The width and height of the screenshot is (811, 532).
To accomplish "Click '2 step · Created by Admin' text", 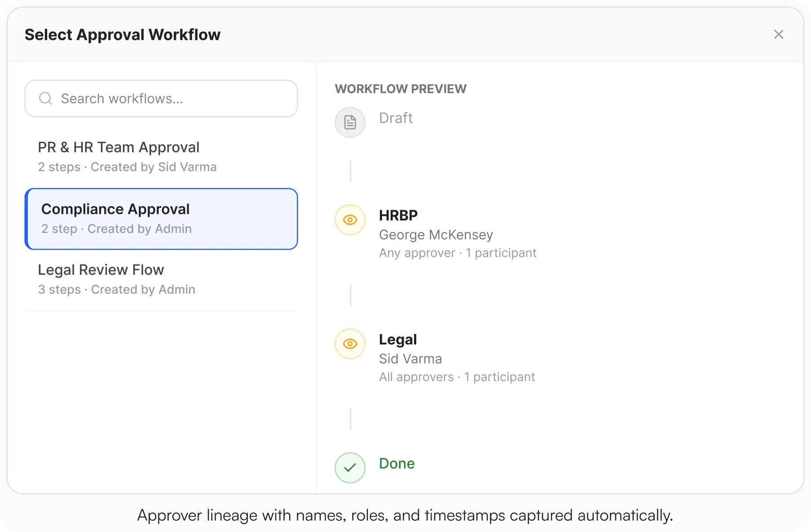I will [116, 229].
